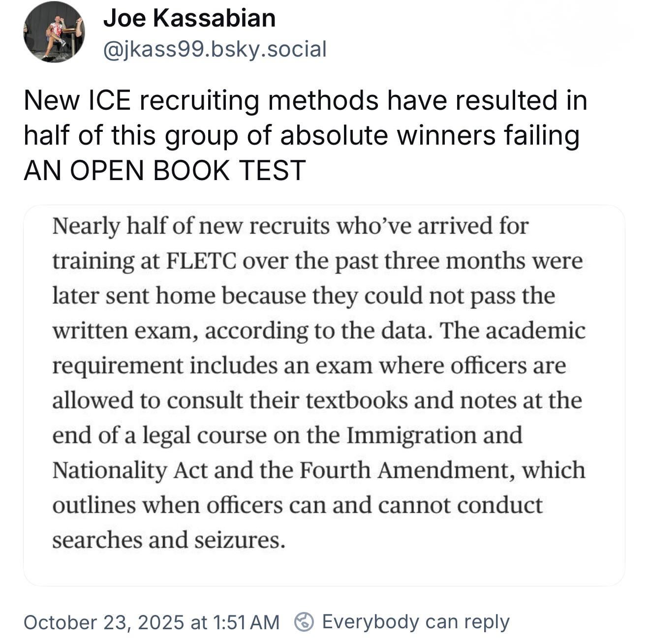
Task: Click the "AN OPEN BOOK TEST" text
Action: click(x=165, y=171)
